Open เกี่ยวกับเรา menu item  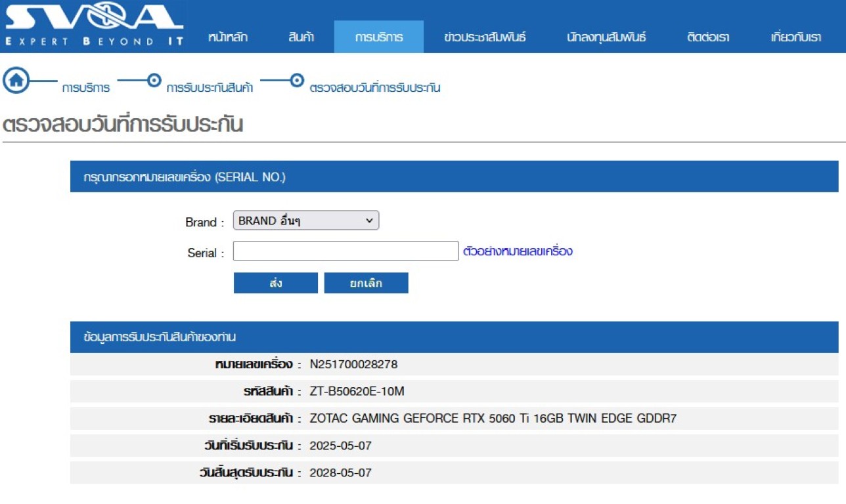click(795, 37)
